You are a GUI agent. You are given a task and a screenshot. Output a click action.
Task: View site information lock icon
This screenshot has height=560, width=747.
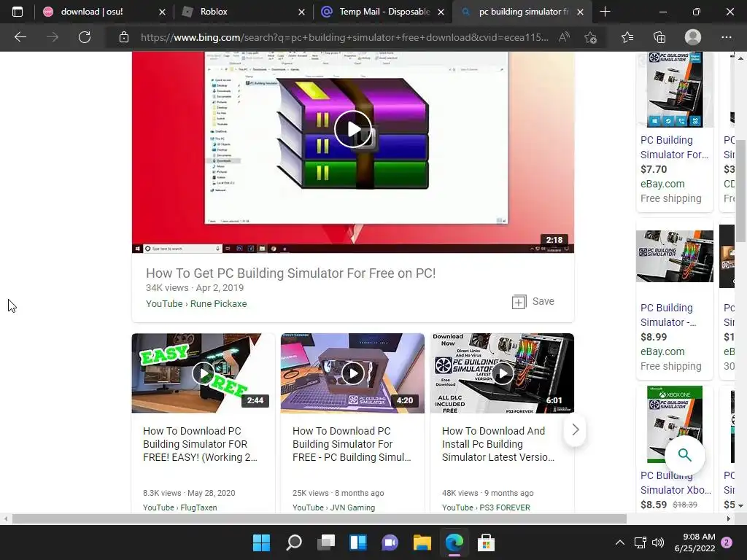124,37
